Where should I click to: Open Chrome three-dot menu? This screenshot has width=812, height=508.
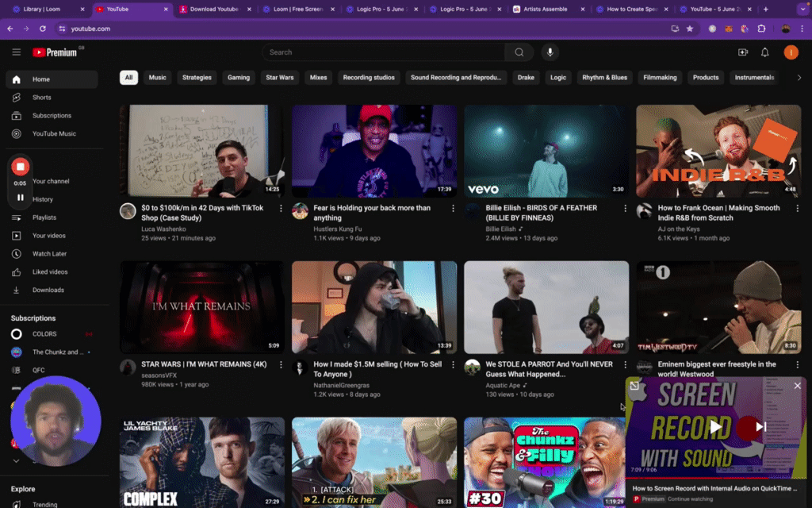[802, 29]
